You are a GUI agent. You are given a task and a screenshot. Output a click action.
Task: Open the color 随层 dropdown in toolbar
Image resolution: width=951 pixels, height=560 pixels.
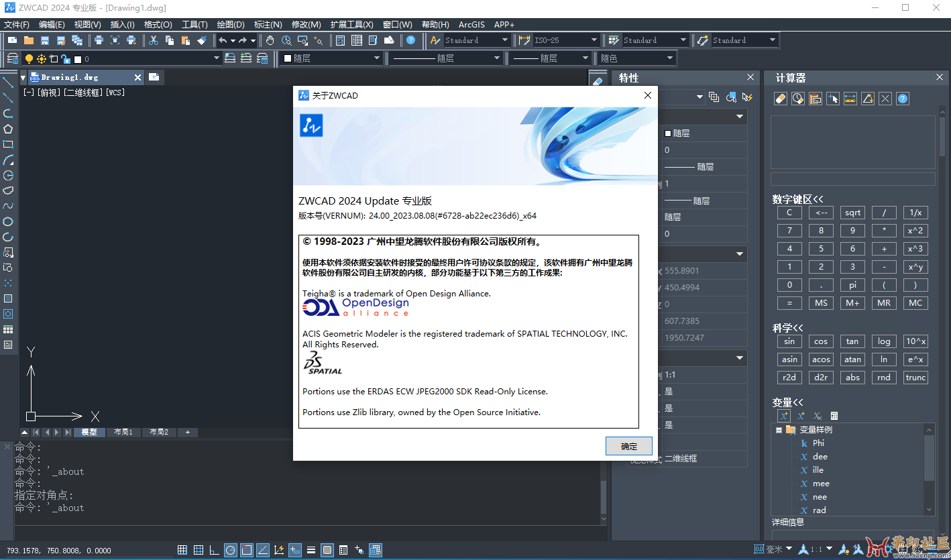click(x=331, y=58)
